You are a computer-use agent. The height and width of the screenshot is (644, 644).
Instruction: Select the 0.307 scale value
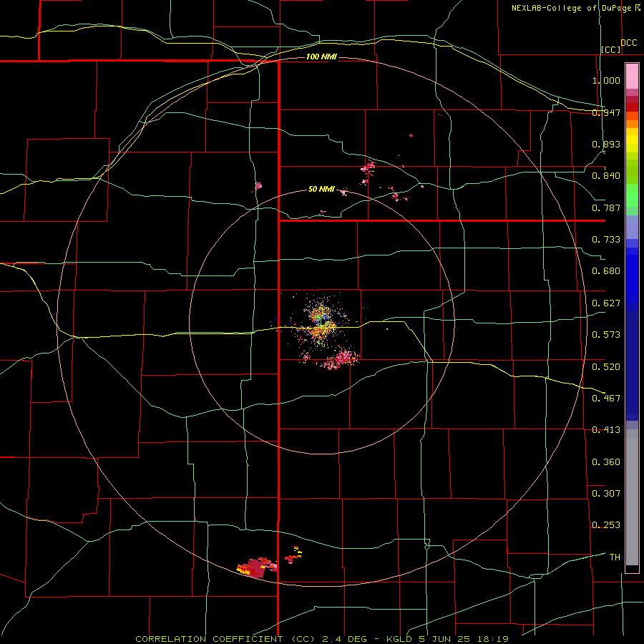pyautogui.click(x=606, y=494)
